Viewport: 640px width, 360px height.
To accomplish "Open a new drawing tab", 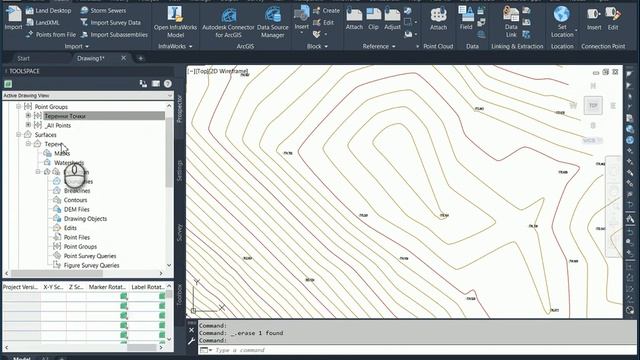I will pos(140,58).
